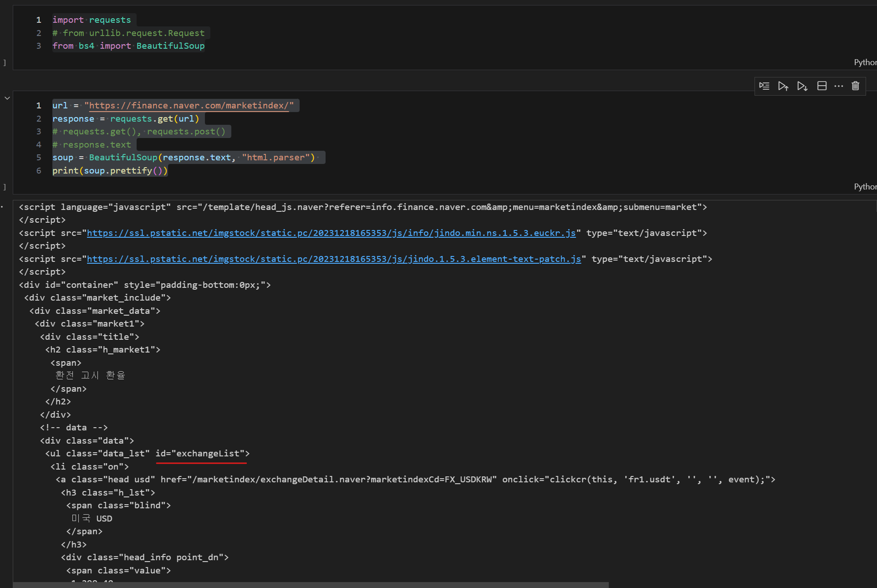The height and width of the screenshot is (588, 877).
Task: Click the response = requests.get(url) line
Action: point(126,119)
